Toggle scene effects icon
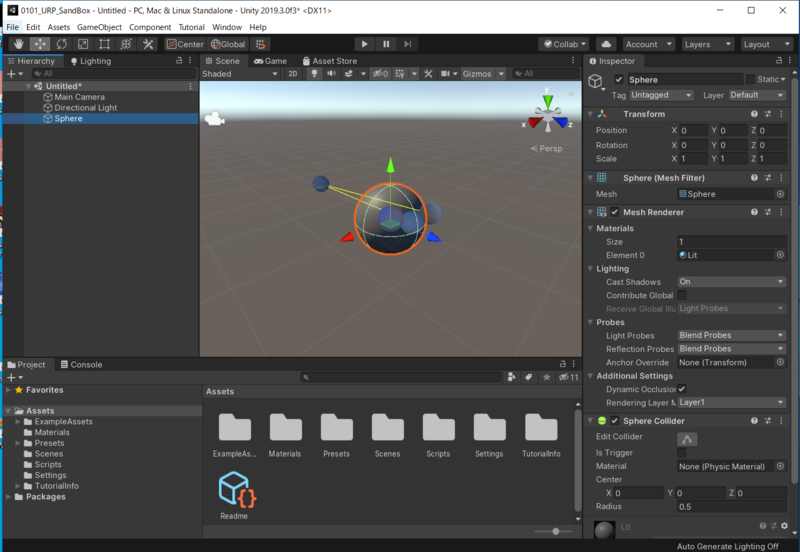 [349, 74]
